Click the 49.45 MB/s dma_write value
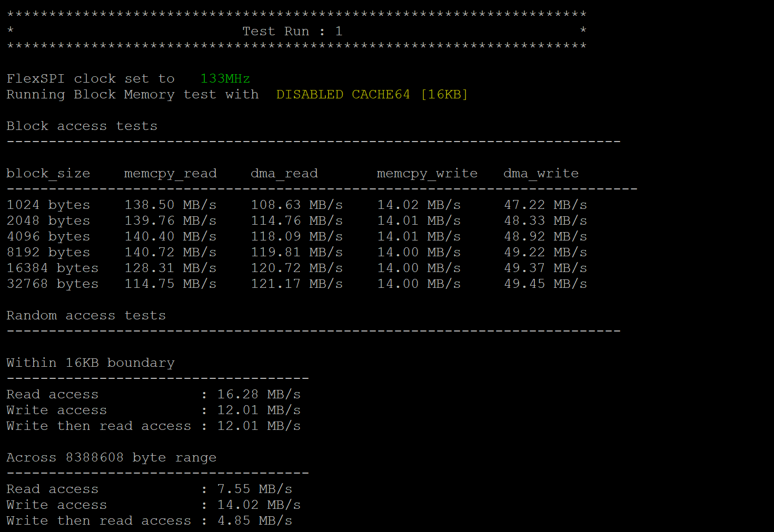 [x=545, y=283]
